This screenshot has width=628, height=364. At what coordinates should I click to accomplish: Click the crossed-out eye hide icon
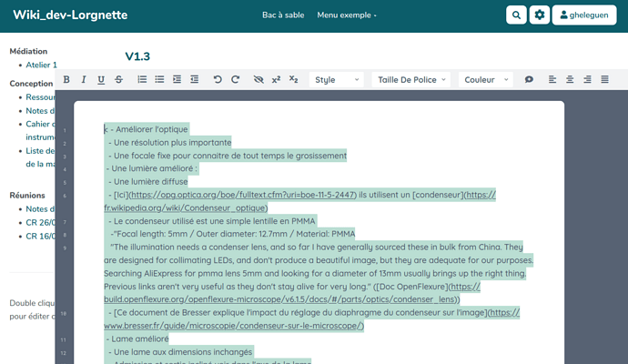(258, 80)
